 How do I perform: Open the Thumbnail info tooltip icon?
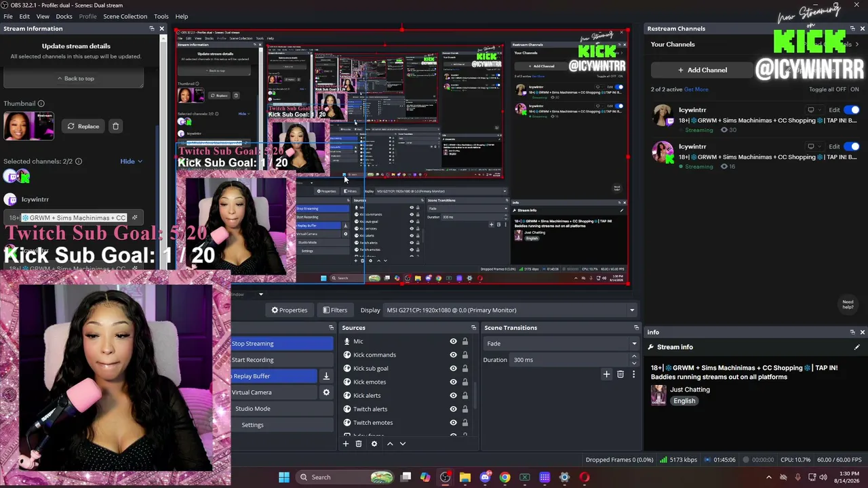41,104
